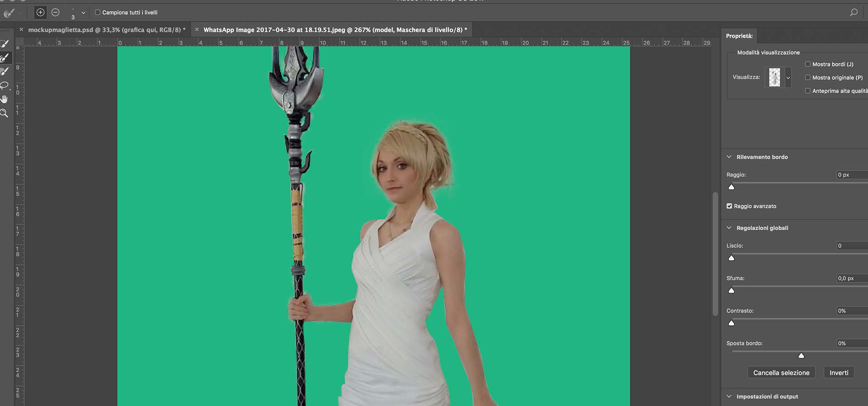This screenshot has width=868, height=406.
Task: Click the Liscio slider handle
Action: pyautogui.click(x=731, y=258)
